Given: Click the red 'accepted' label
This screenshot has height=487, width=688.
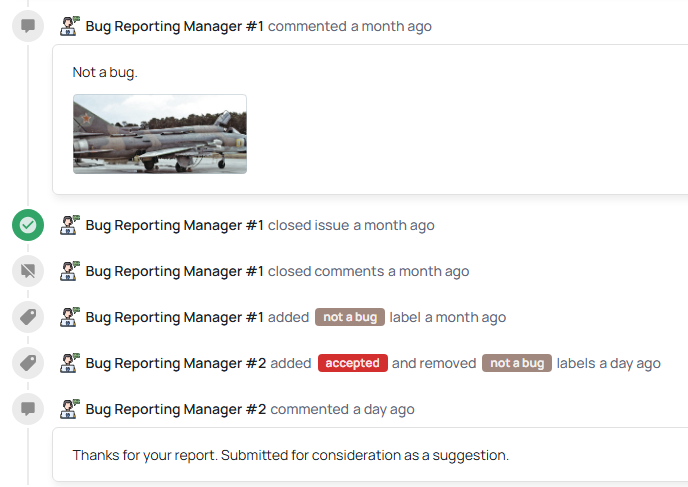Looking at the screenshot, I should [353, 363].
